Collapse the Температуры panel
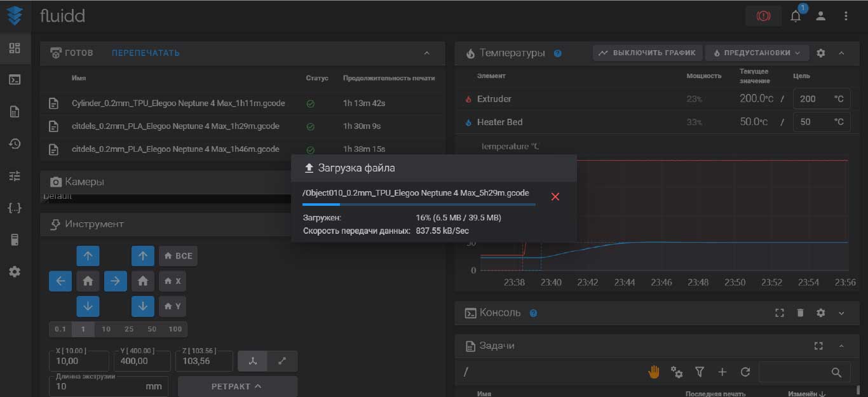Image resolution: width=868 pixels, height=397 pixels. [x=841, y=53]
